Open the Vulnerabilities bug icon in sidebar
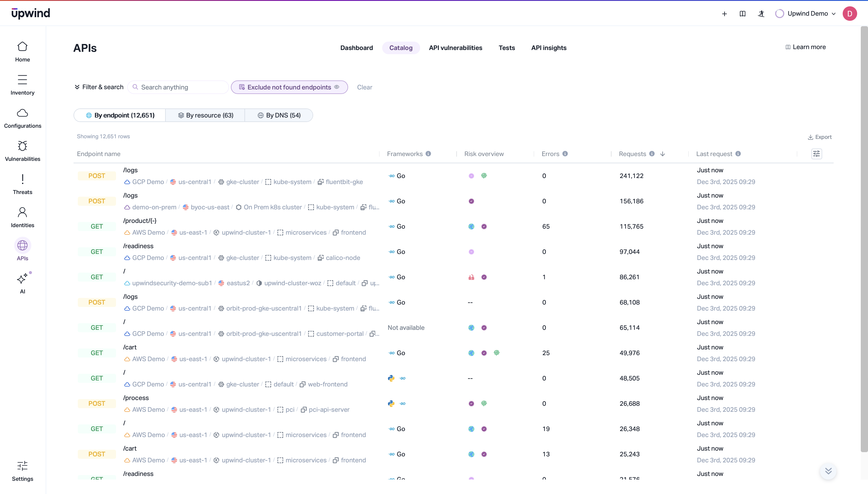The height and width of the screenshot is (494, 868). pyautogui.click(x=22, y=146)
